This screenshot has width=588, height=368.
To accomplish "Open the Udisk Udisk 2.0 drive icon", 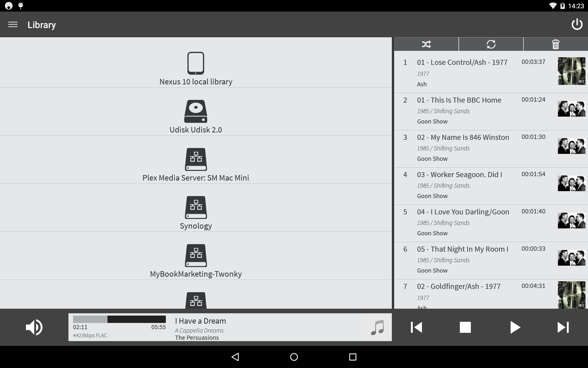I will point(196,111).
